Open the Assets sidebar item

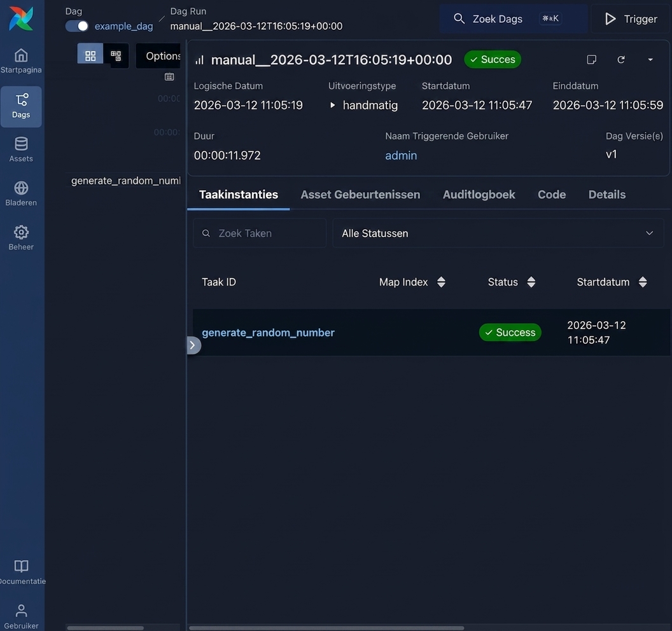[x=21, y=149]
